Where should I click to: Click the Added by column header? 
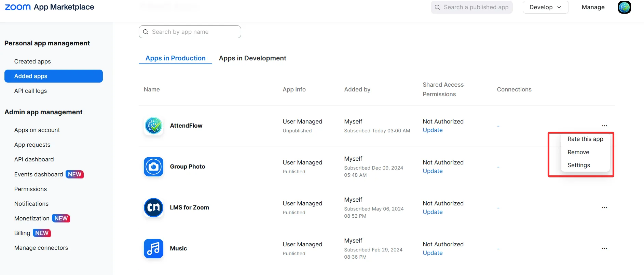tap(357, 89)
